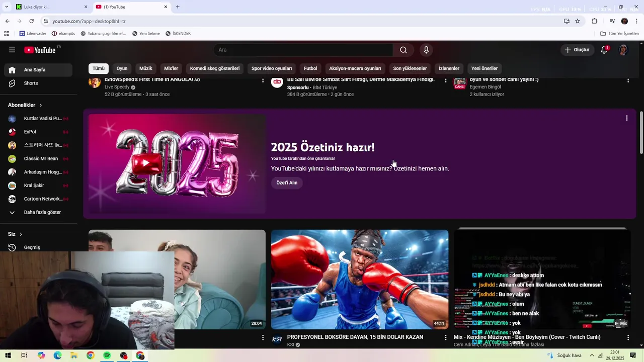The image size is (644, 362).
Task: Open the Cartoon Network subscription
Action: point(38,199)
